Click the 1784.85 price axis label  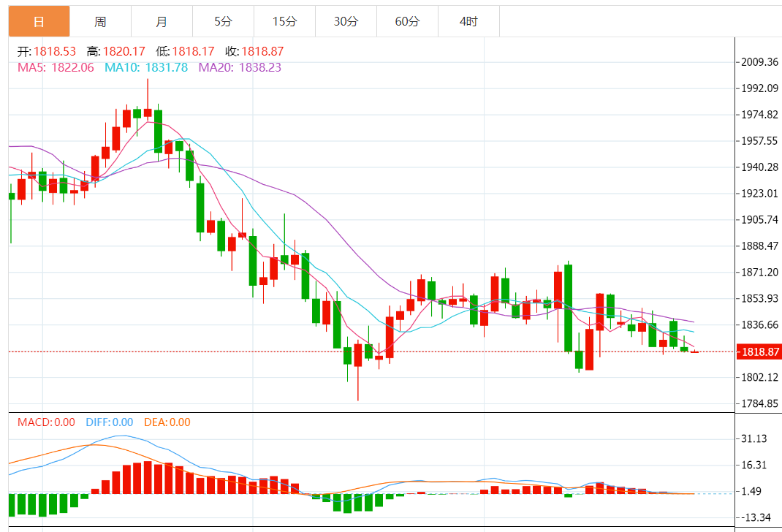pyautogui.click(x=759, y=404)
